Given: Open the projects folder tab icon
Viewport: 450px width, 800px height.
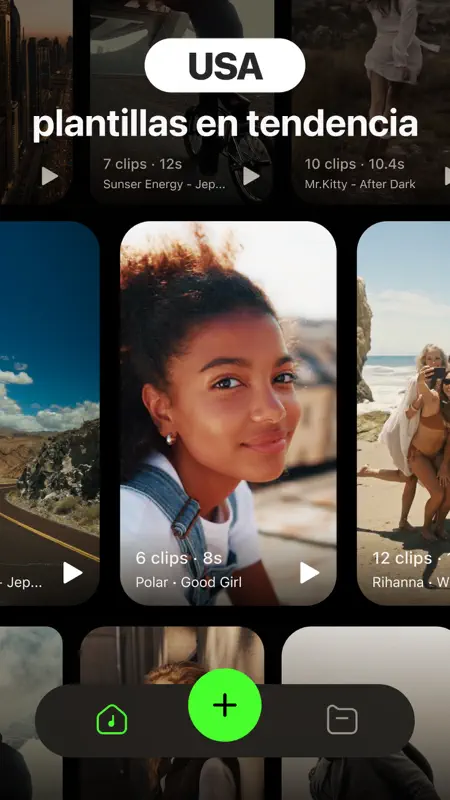Looking at the screenshot, I should 342,719.
